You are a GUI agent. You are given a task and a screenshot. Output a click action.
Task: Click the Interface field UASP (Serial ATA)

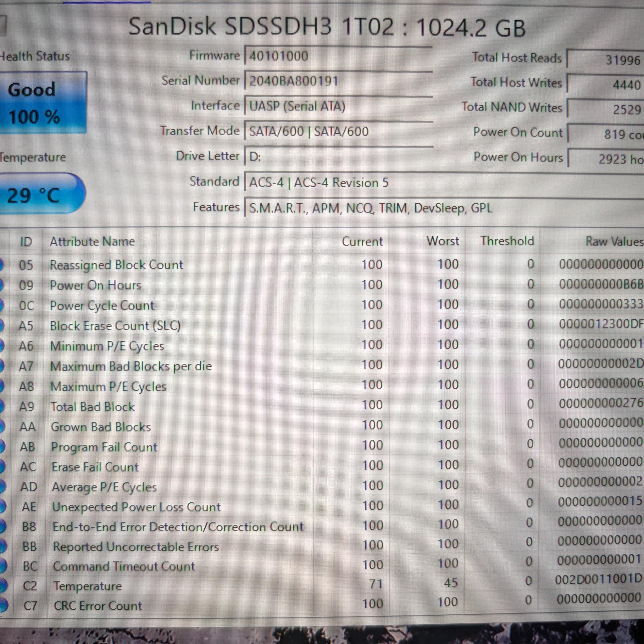click(338, 106)
